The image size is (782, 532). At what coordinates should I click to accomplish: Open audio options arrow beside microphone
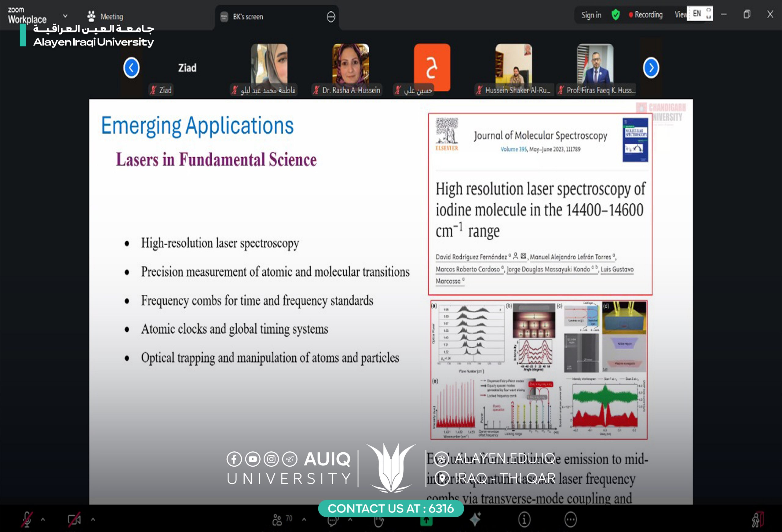[x=43, y=519]
